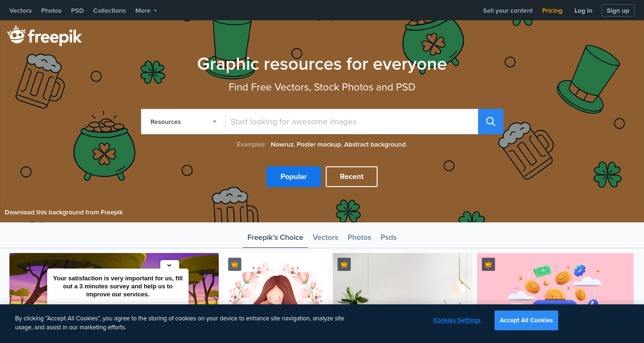Open the interior plant photo thumbnail

point(403,279)
